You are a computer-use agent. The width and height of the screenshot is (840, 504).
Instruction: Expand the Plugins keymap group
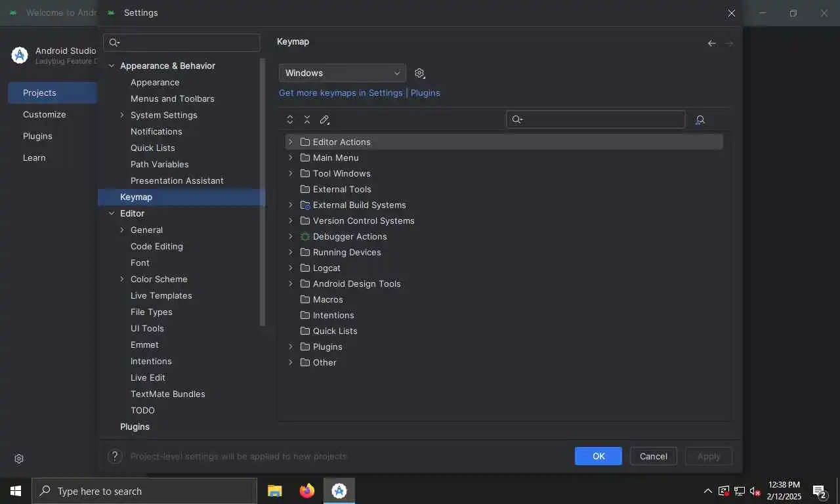pos(291,346)
